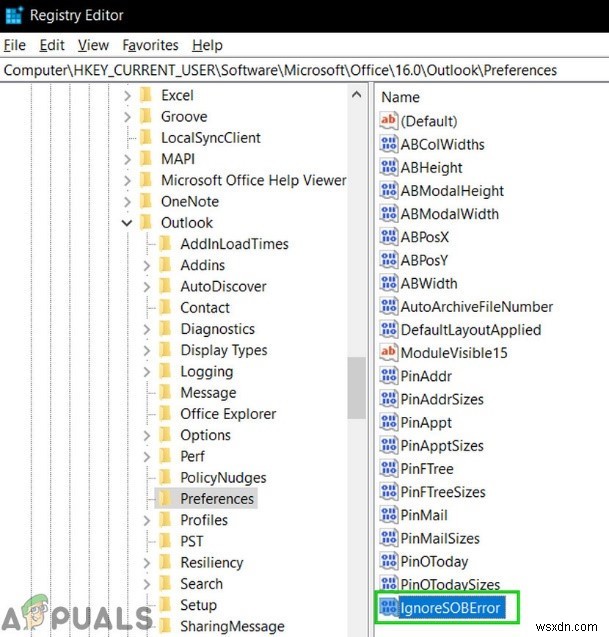
Task: Open the Help menu
Action: pyautogui.click(x=207, y=45)
